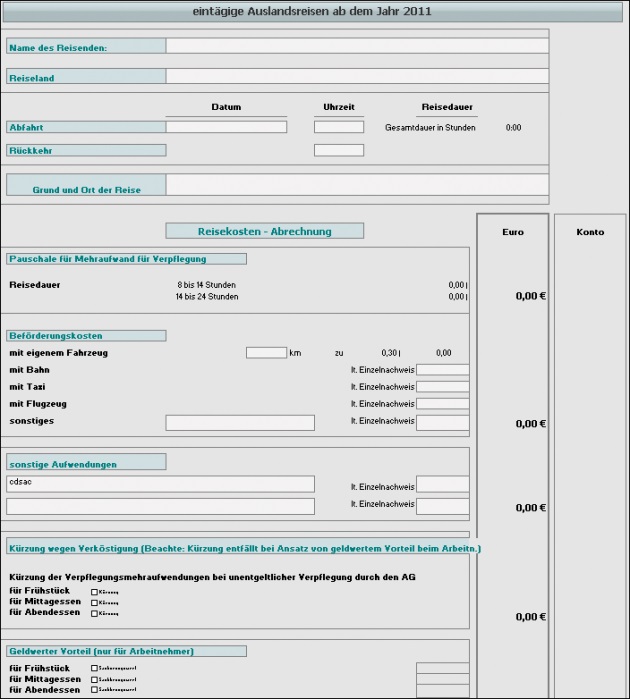Screen dimensions: 630x699
Task: Check Kürzung box for Mittagessen
Action: coord(95,603)
